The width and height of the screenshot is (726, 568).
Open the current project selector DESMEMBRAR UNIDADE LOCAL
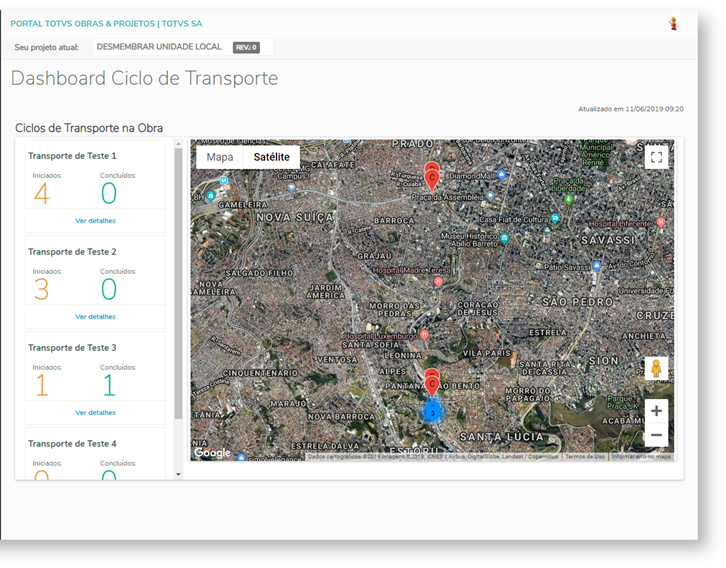[x=182, y=47]
